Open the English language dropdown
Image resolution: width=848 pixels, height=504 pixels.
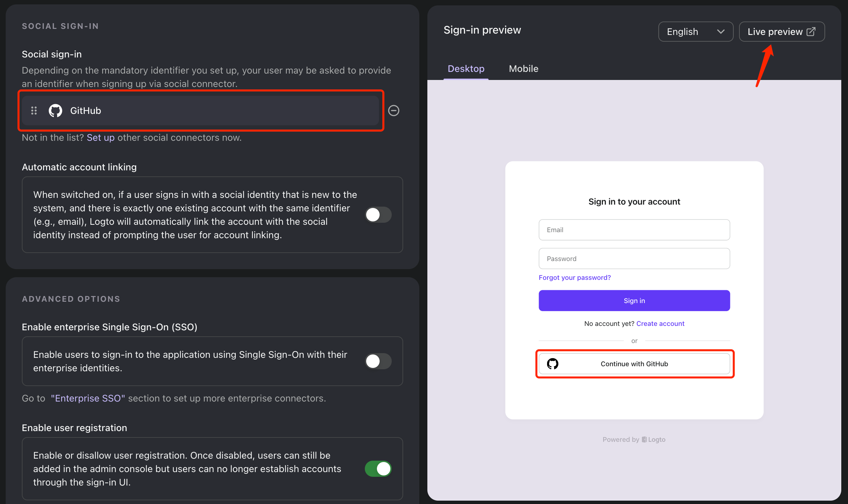coord(695,31)
